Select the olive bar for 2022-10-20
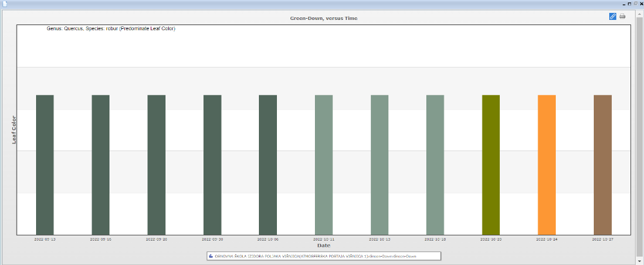The width and height of the screenshot is (644, 265). [491, 165]
